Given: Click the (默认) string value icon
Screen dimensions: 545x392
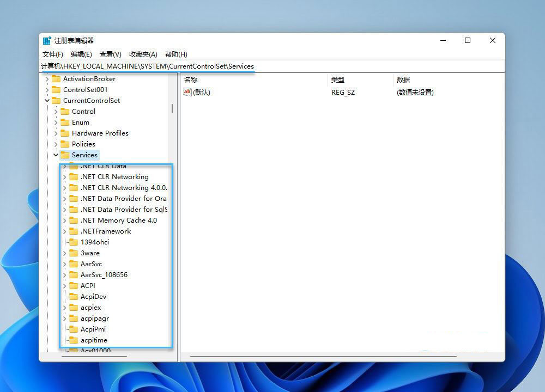Looking at the screenshot, I should [187, 93].
